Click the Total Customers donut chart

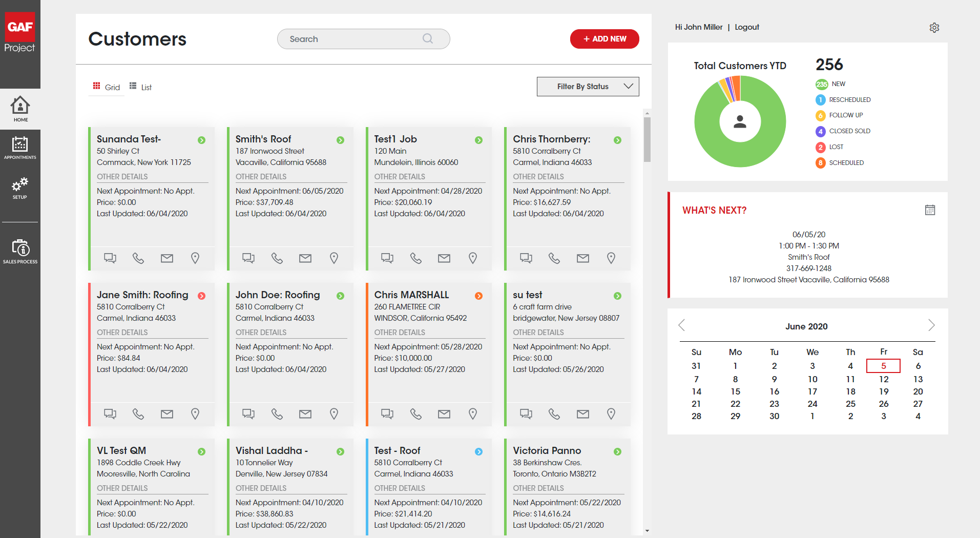coord(740,121)
